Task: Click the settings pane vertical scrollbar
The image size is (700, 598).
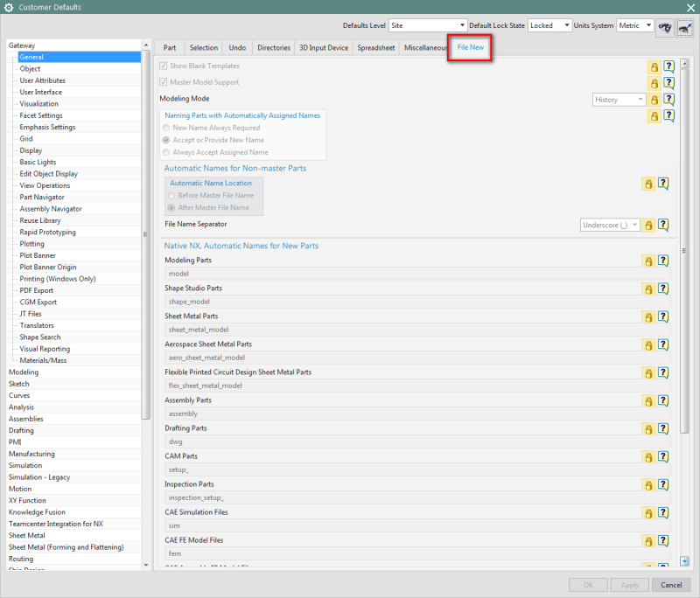Action: click(x=684, y=250)
